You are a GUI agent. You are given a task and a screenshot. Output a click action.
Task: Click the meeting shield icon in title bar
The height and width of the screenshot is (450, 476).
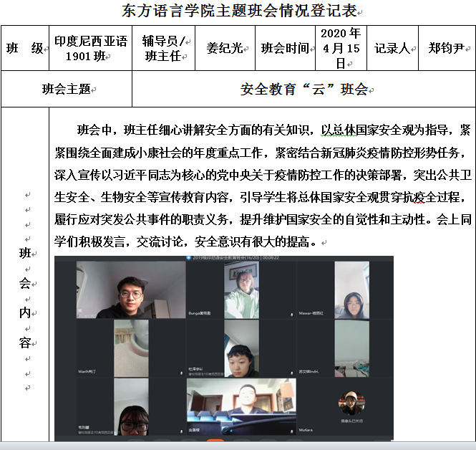coord(188,258)
